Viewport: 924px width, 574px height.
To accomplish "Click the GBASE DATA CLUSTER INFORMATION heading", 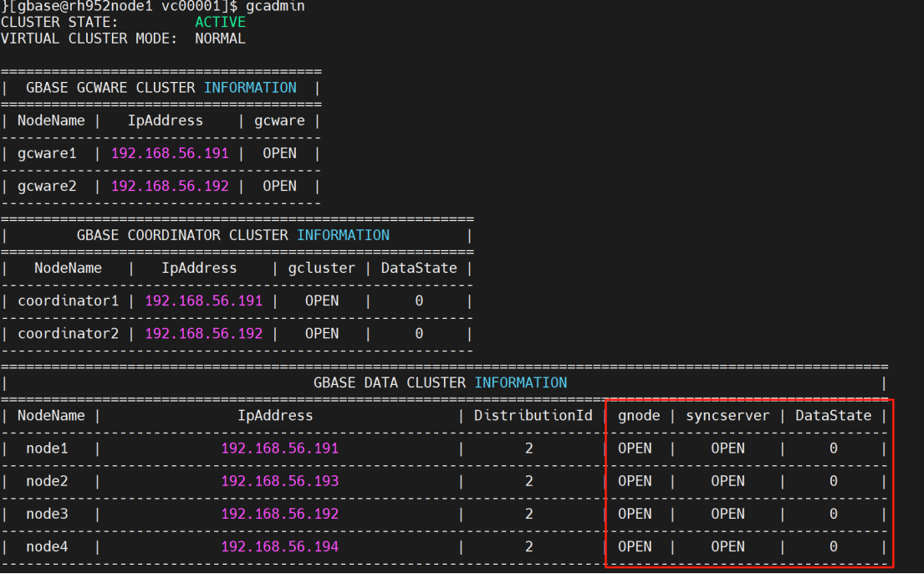I will 440,383.
